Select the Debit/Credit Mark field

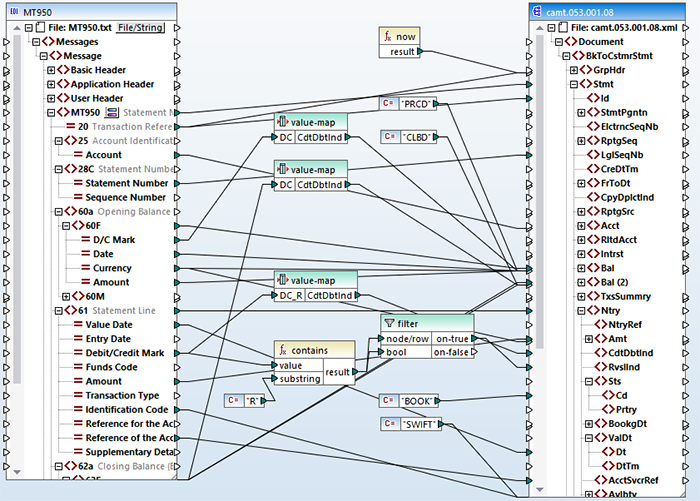(x=124, y=353)
